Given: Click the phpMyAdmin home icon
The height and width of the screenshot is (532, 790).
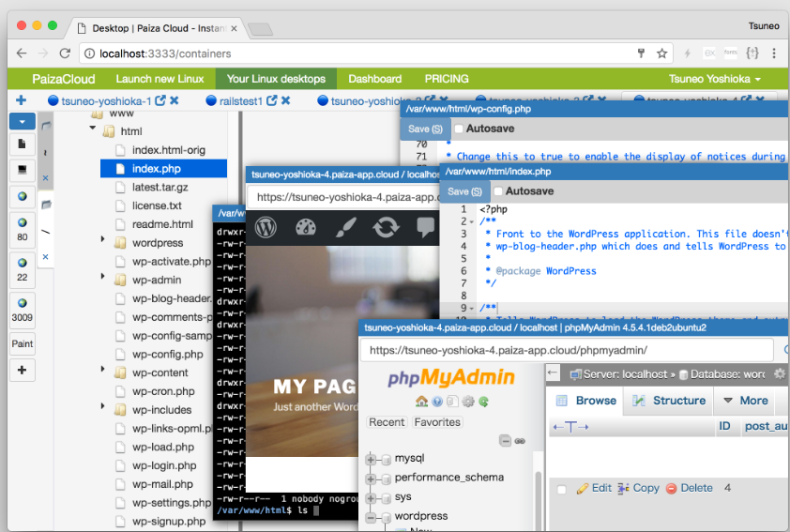Looking at the screenshot, I should click(x=421, y=402).
